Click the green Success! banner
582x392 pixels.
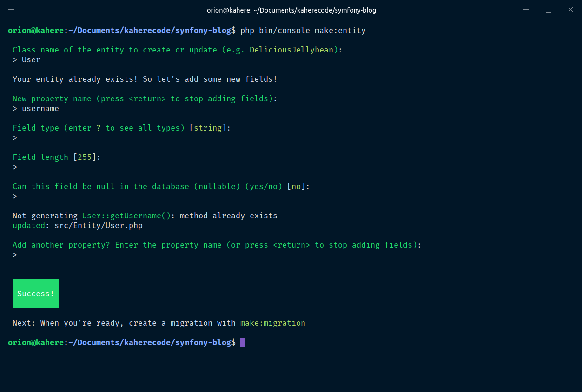pyautogui.click(x=36, y=294)
